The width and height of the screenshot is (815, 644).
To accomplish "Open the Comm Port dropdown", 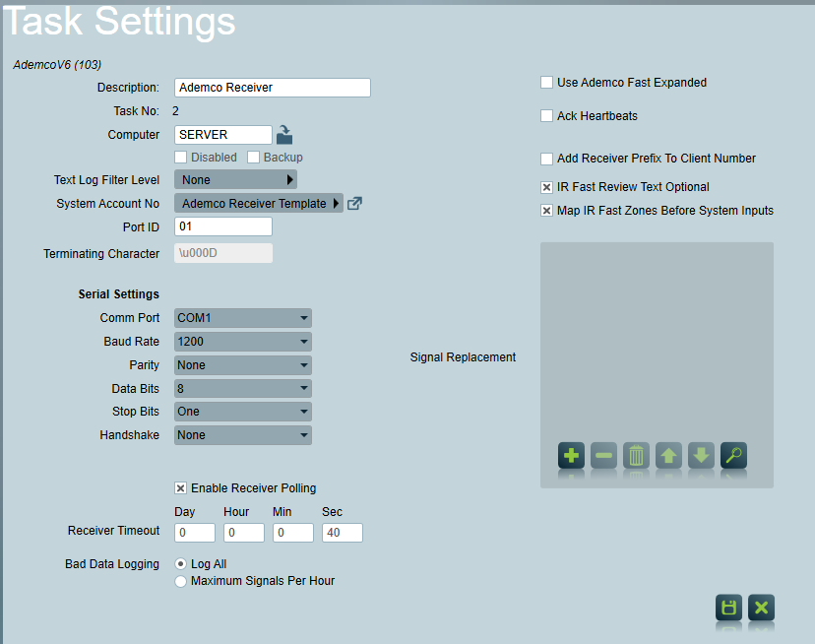I will pos(243,318).
